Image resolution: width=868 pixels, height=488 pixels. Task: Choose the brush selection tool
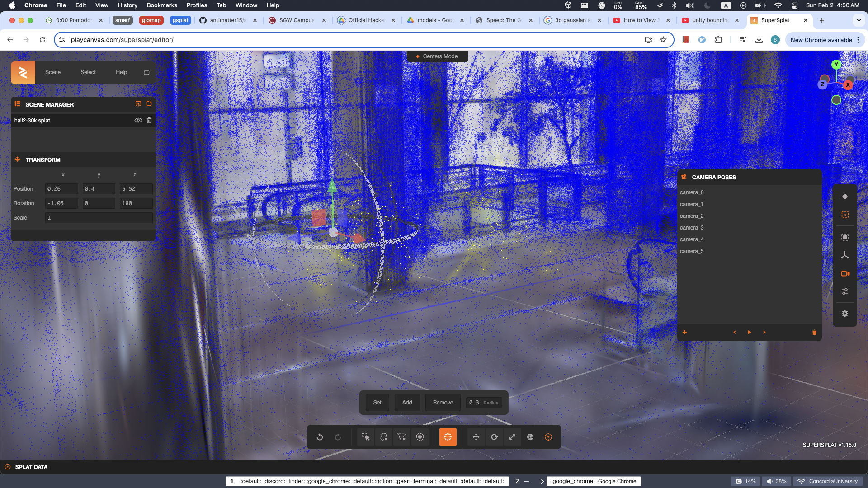[x=420, y=437]
